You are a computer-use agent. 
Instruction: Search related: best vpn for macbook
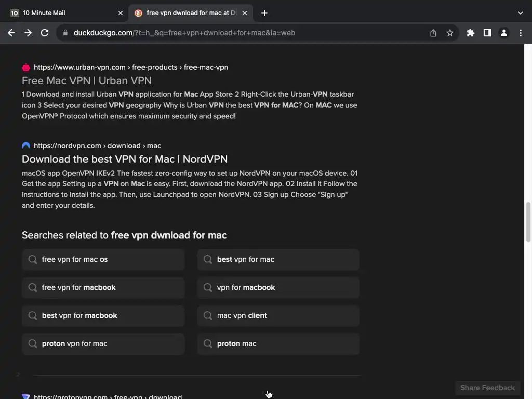point(103,315)
